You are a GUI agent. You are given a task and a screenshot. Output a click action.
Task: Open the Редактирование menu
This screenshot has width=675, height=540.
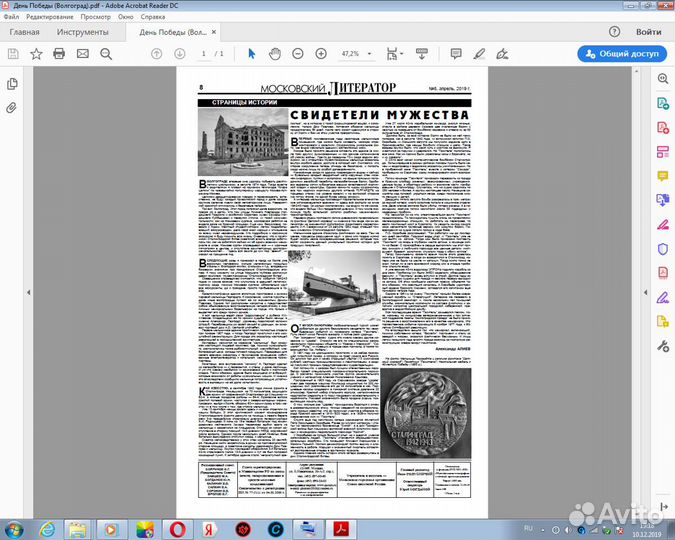click(x=56, y=17)
